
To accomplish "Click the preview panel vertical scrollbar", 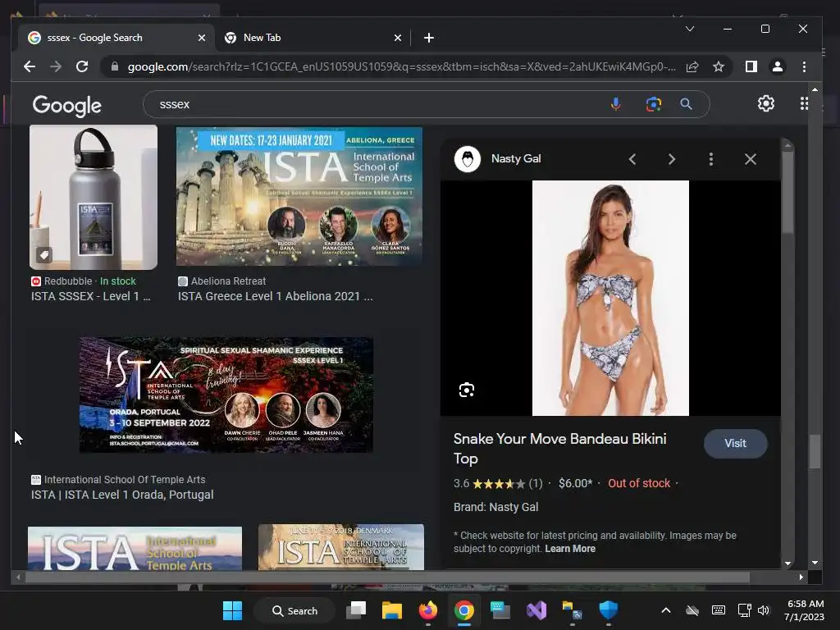I will pyautogui.click(x=787, y=193).
